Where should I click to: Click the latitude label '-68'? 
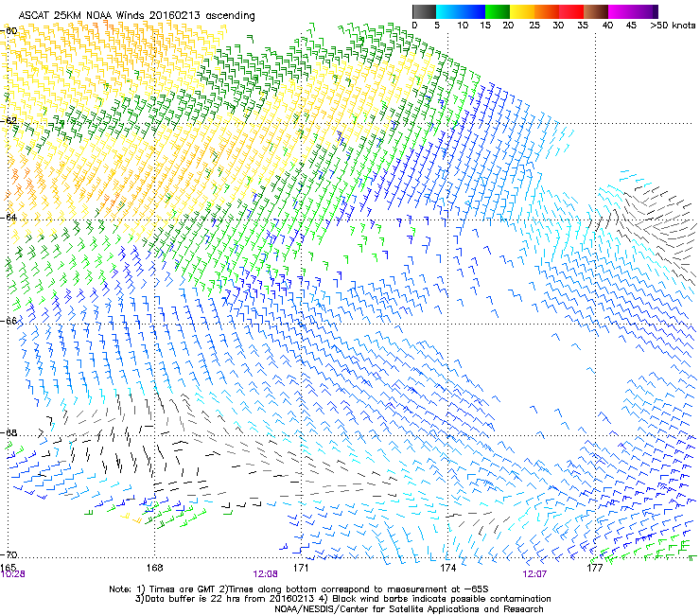9,432
